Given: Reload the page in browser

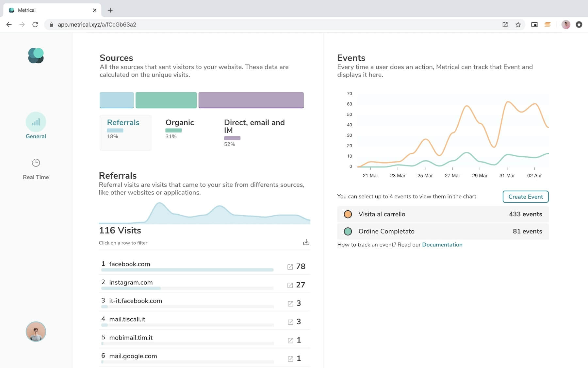Looking at the screenshot, I should pos(35,25).
